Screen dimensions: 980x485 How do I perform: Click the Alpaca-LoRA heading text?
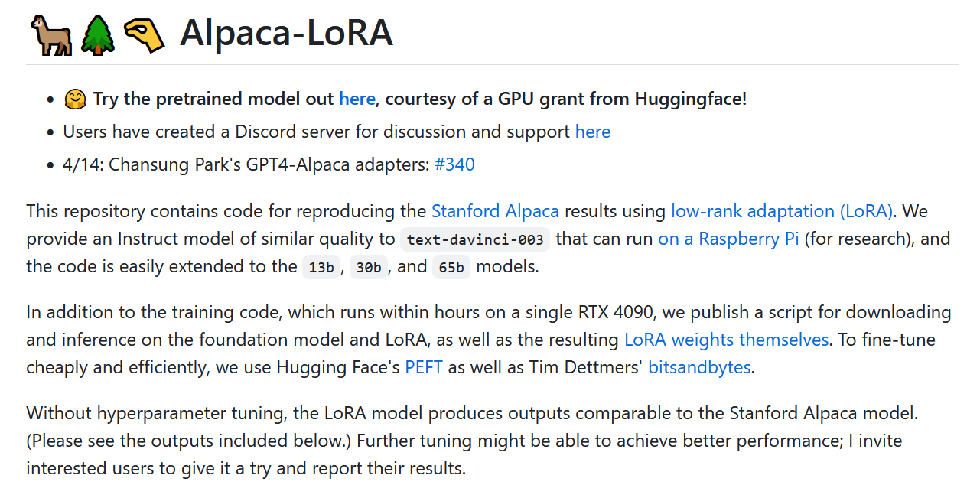point(286,34)
